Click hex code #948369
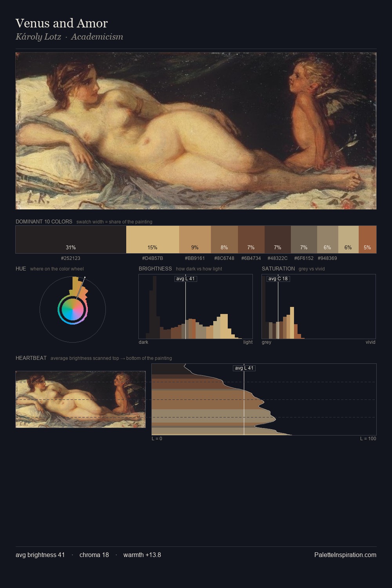392x588 pixels. tap(327, 258)
